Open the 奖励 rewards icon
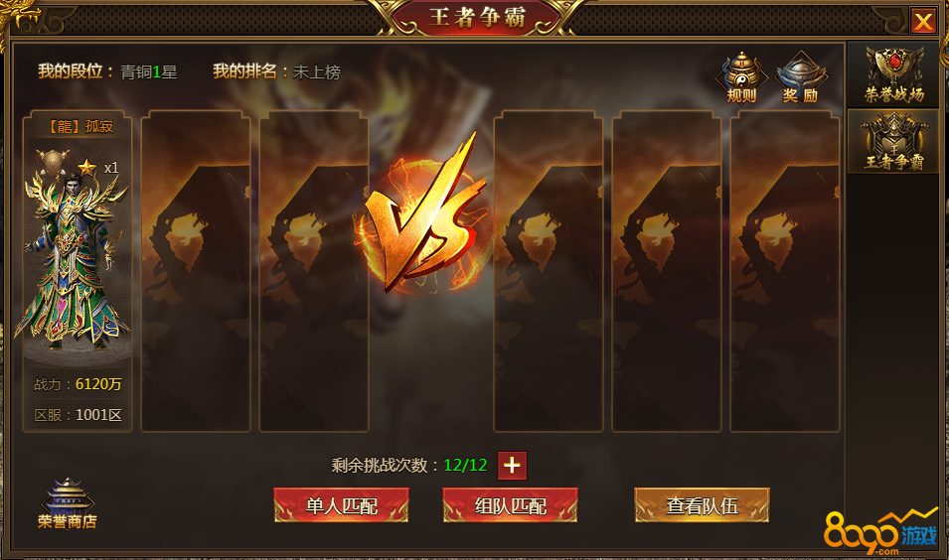 click(801, 78)
